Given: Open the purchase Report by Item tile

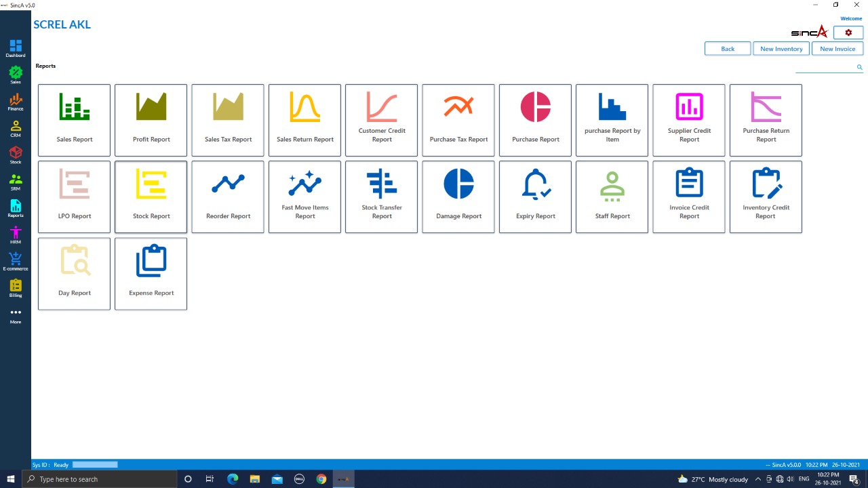Looking at the screenshot, I should 612,120.
